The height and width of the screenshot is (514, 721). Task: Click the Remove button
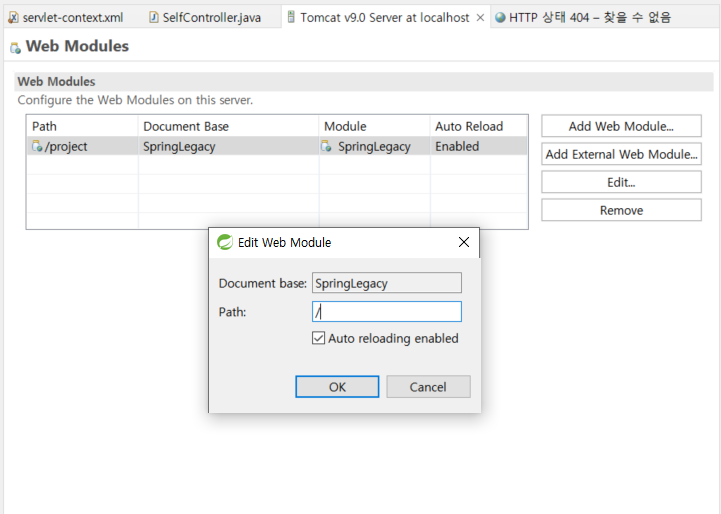pos(621,210)
